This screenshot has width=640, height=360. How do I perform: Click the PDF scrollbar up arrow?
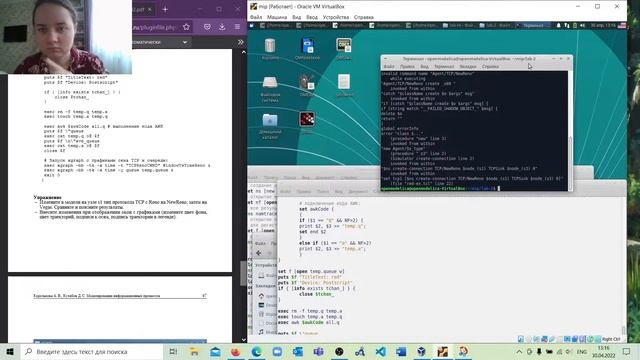[244, 52]
